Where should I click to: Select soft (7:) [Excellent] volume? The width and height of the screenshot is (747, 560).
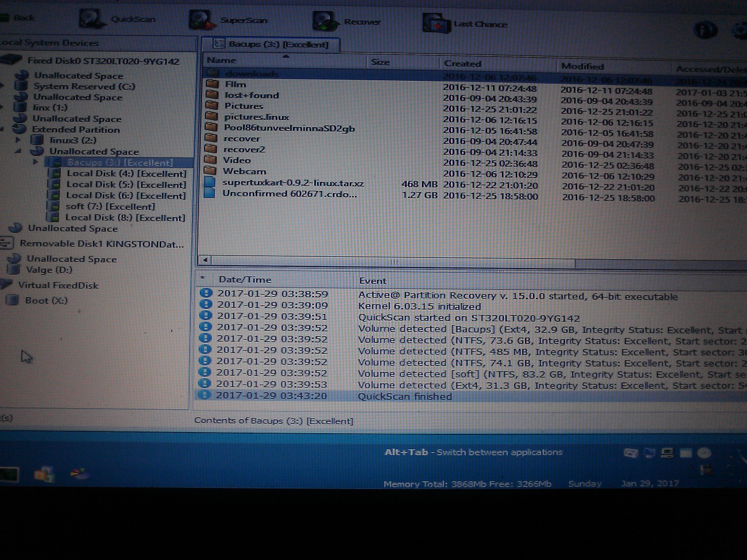(110, 206)
